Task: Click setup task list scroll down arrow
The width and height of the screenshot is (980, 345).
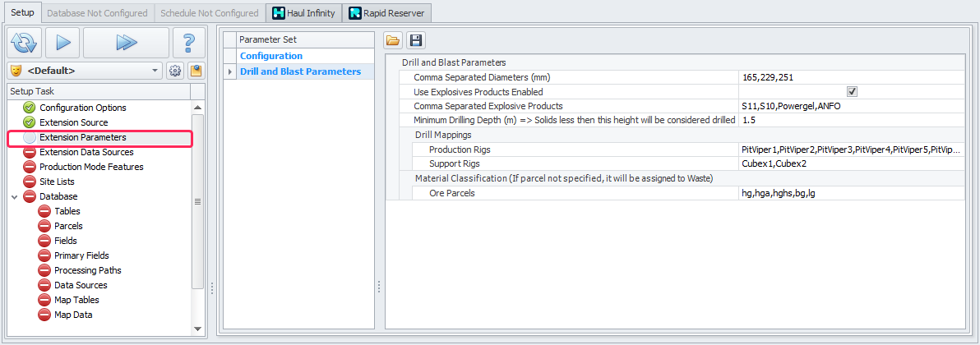Action: (x=197, y=329)
